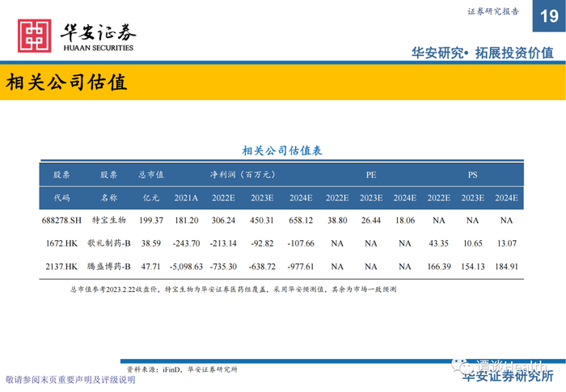Click the PE column group header
This screenshot has height=392, width=566.
[x=371, y=175]
